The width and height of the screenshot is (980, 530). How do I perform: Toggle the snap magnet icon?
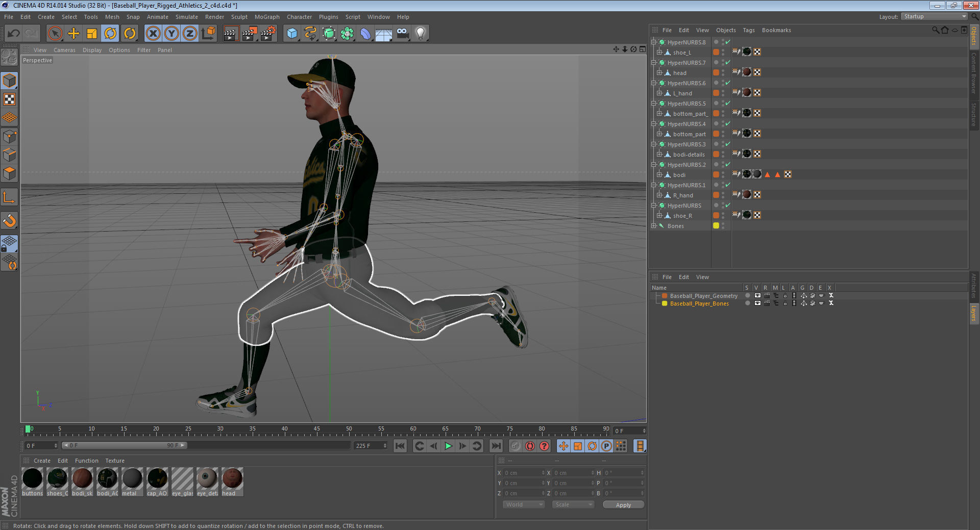click(x=10, y=220)
